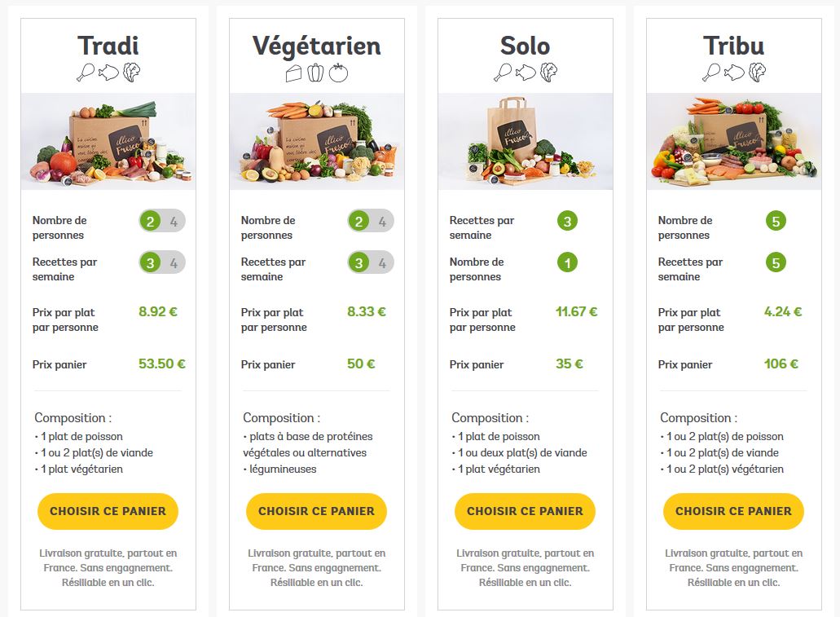Switch Tradi number of persons to 4
840x617 pixels.
point(174,222)
